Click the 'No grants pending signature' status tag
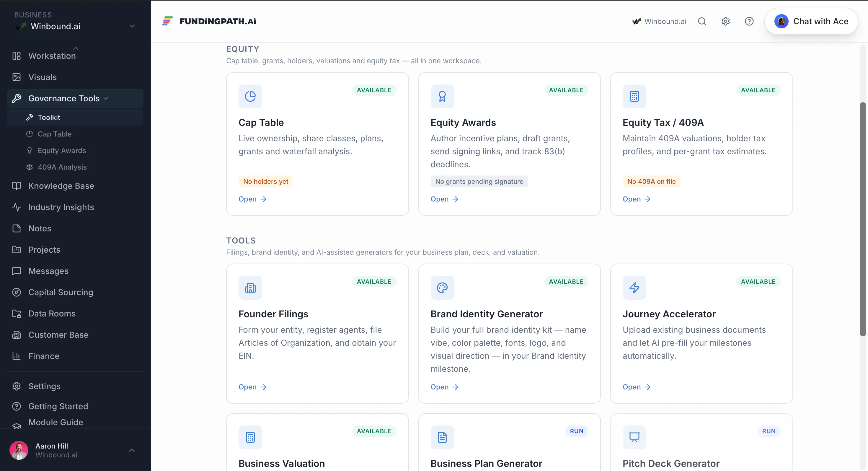This screenshot has width=868, height=471. coord(479,181)
